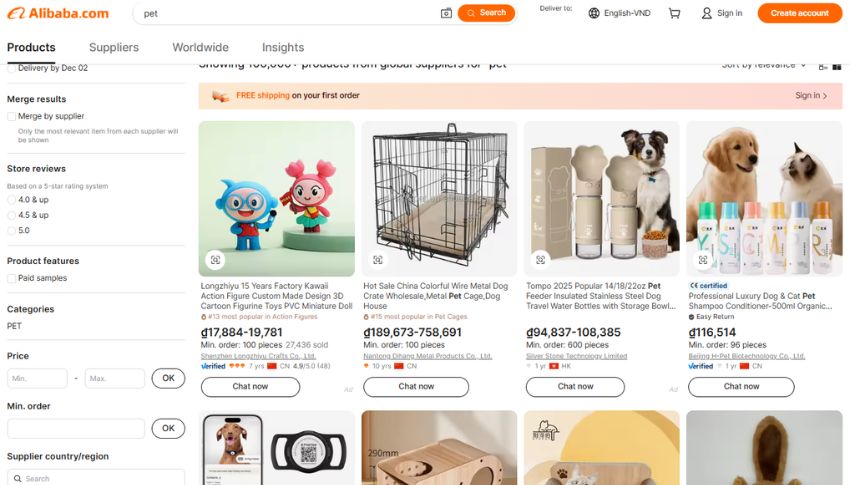Viewport: 850px width, 485px height.
Task: Open image search camera icon
Action: tap(446, 13)
